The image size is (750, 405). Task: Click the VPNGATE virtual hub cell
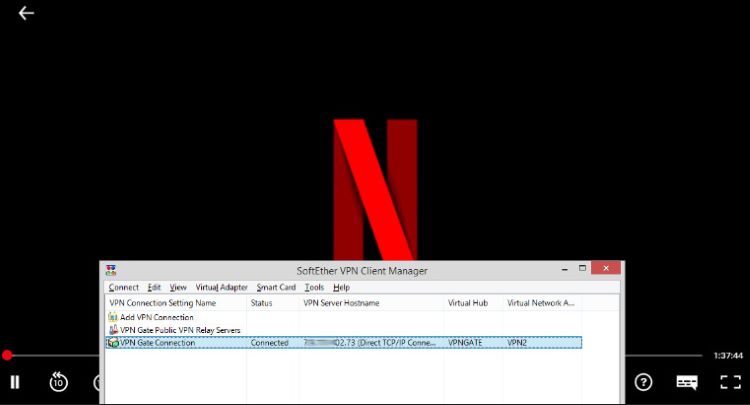465,343
